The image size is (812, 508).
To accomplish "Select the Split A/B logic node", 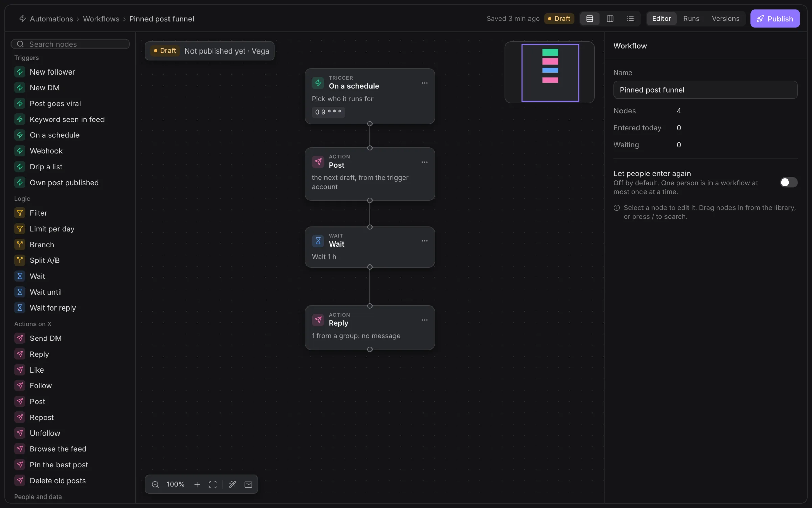I will point(70,260).
